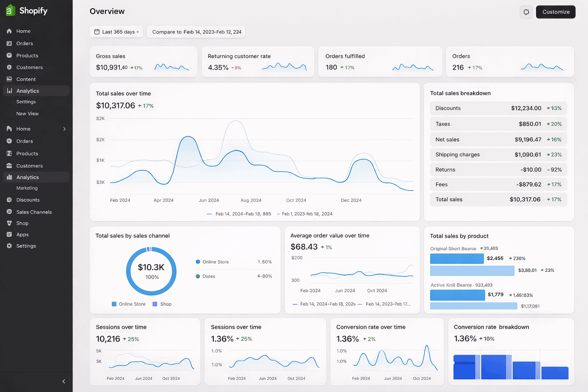Open Marketing under Analytics
This screenshot has width=588, height=392.
27,188
